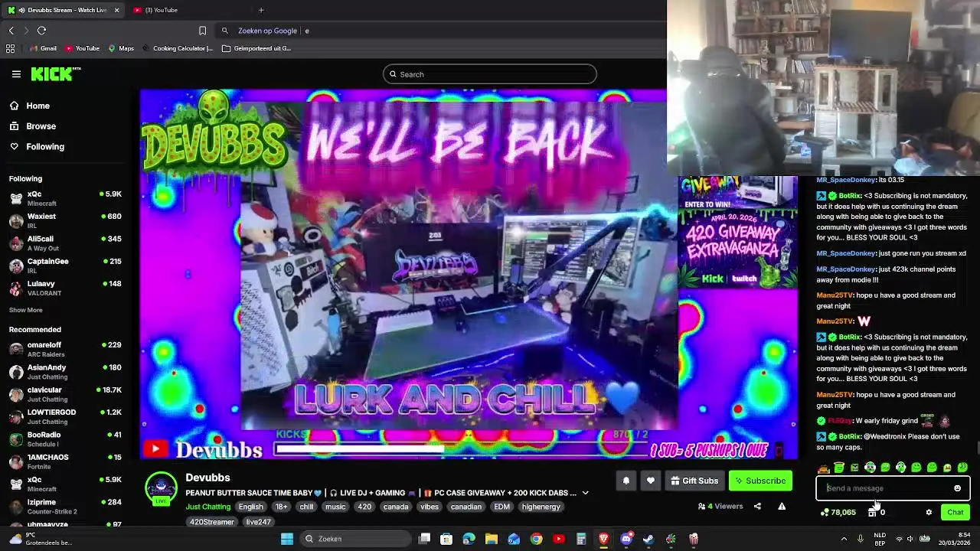The height and width of the screenshot is (551, 980).
Task: Open the Gmail bookmark
Action: click(x=43, y=48)
